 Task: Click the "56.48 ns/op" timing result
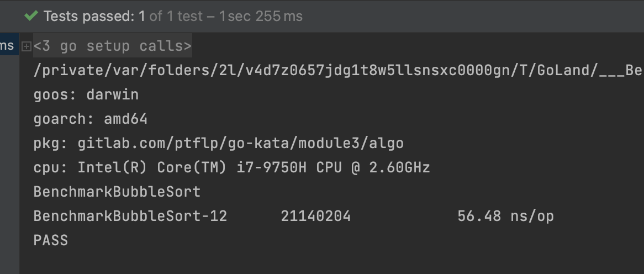[505, 216]
